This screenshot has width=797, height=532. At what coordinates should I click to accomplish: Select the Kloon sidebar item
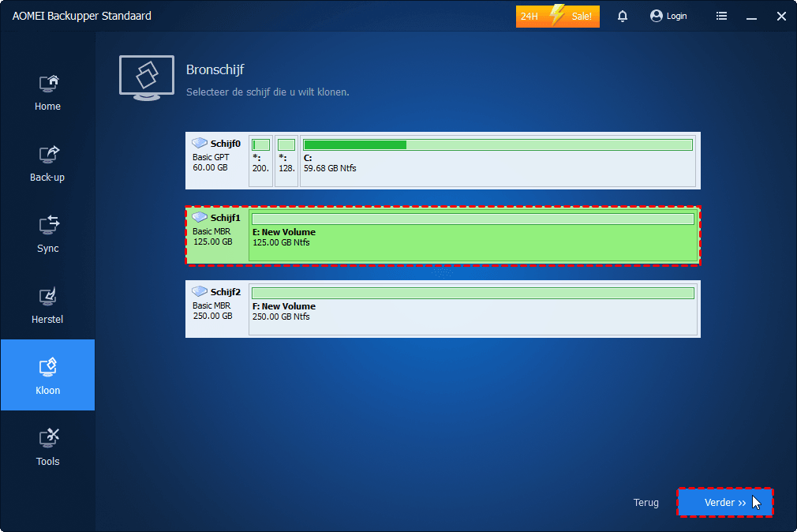48,375
